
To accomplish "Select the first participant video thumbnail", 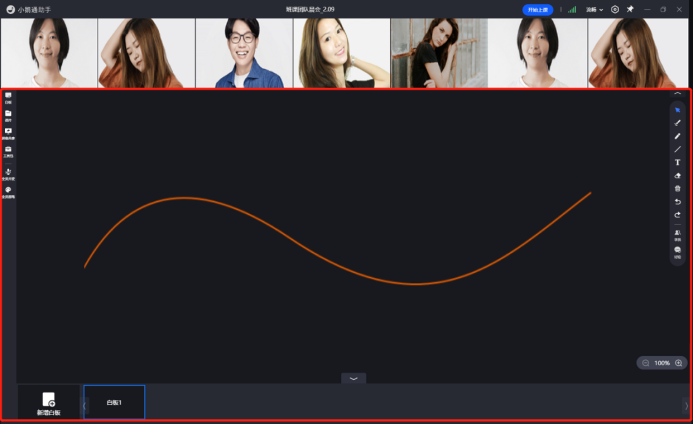I will (x=49, y=53).
